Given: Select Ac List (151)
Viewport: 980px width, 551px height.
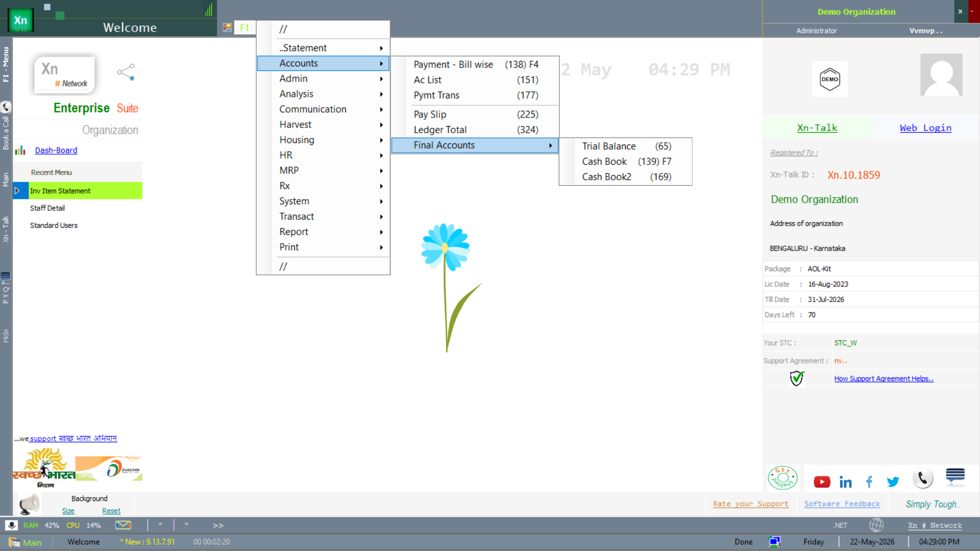Looking at the screenshot, I should 475,80.
